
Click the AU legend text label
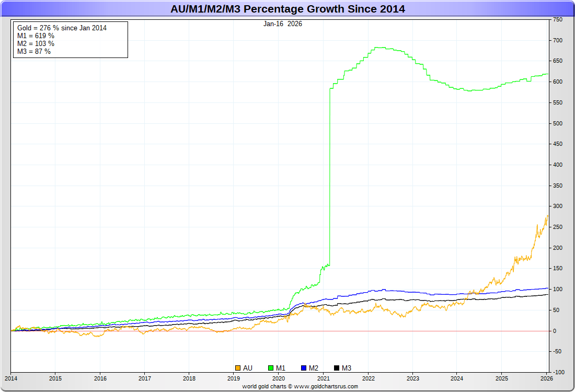[x=248, y=368]
